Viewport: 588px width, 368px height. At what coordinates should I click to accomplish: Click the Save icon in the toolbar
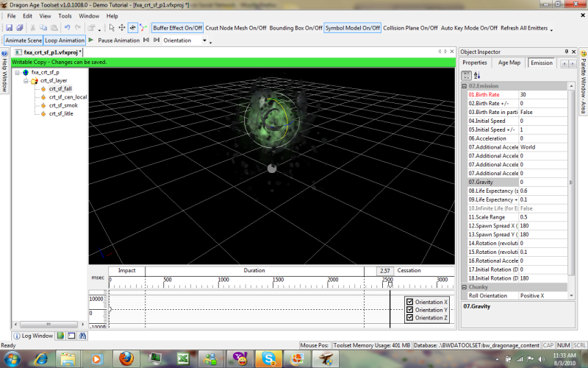pos(10,28)
